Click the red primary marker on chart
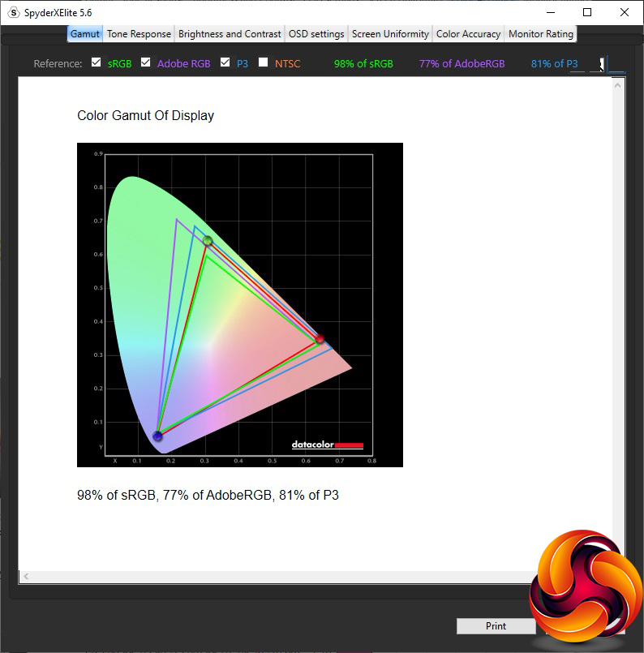The width and height of the screenshot is (644, 653). coord(320,338)
